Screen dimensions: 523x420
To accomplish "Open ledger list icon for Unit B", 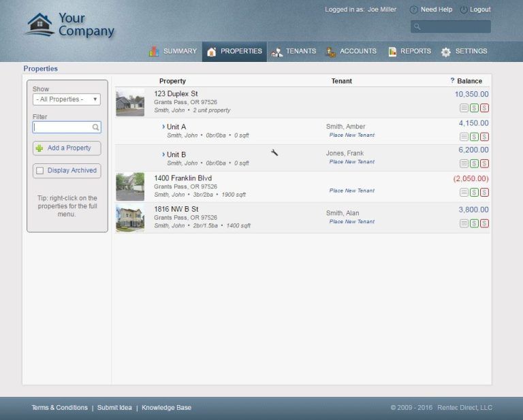I will tap(464, 163).
